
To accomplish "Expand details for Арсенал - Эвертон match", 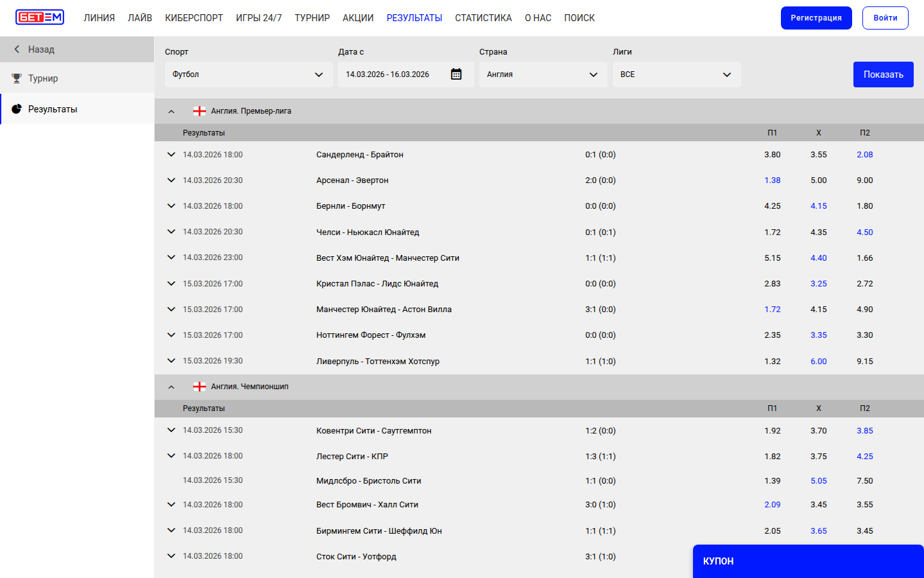I will (x=171, y=180).
